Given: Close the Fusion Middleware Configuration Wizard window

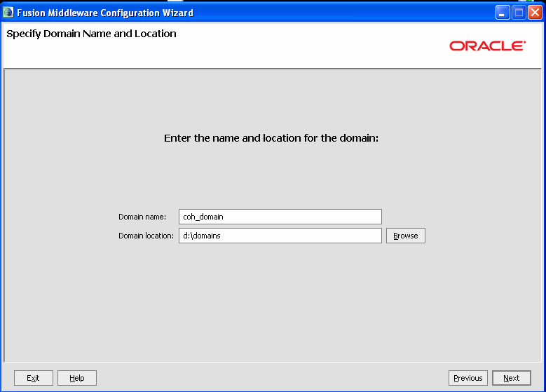Looking at the screenshot, I should point(535,13).
